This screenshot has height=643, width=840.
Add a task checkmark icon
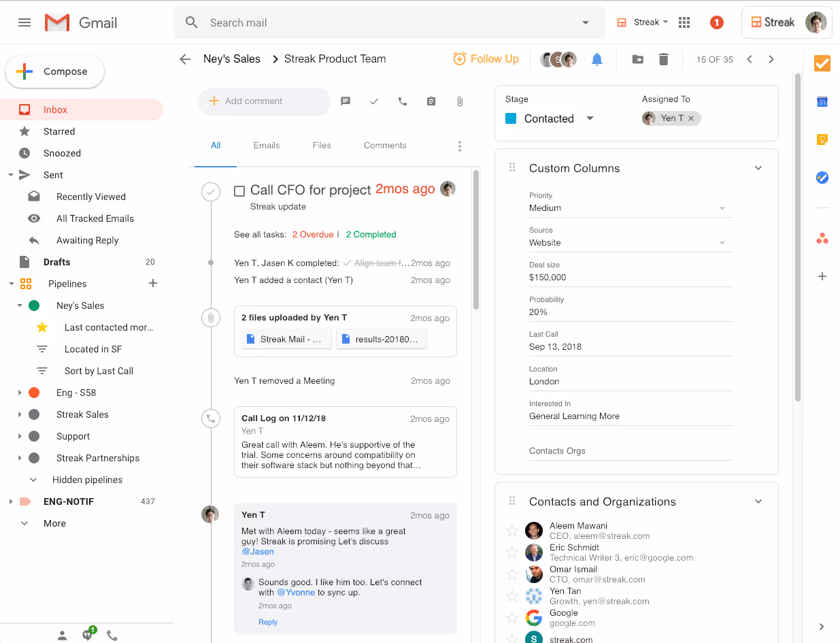[374, 101]
